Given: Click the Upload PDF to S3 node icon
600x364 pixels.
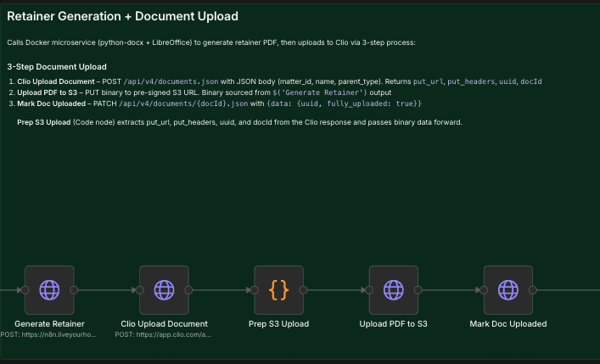Looking at the screenshot, I should [393, 290].
